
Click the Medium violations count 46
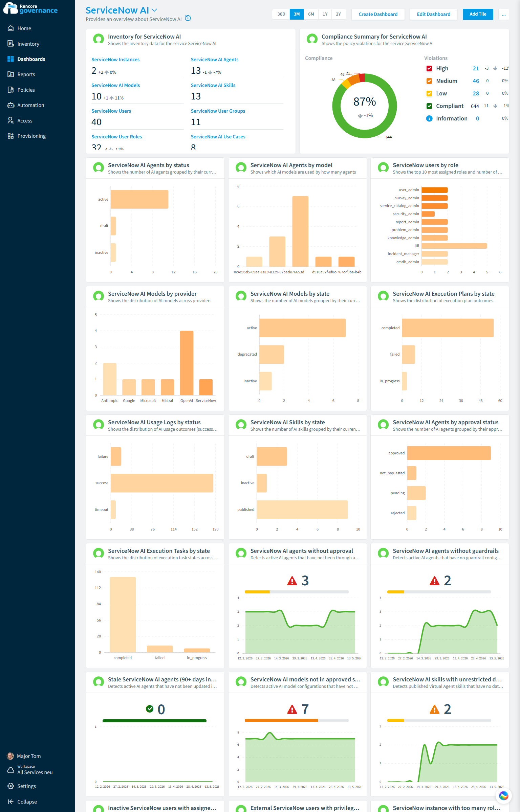[x=476, y=81]
